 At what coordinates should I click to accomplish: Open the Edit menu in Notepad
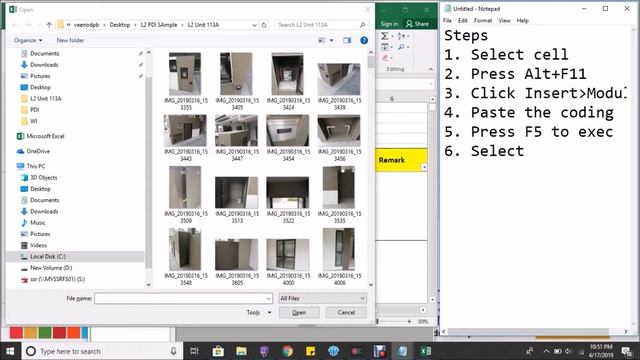tap(462, 20)
